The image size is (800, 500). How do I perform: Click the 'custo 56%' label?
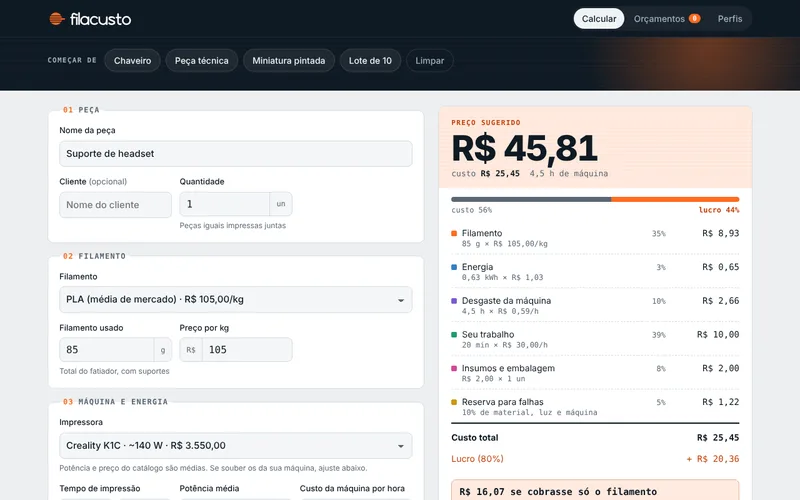click(471, 210)
